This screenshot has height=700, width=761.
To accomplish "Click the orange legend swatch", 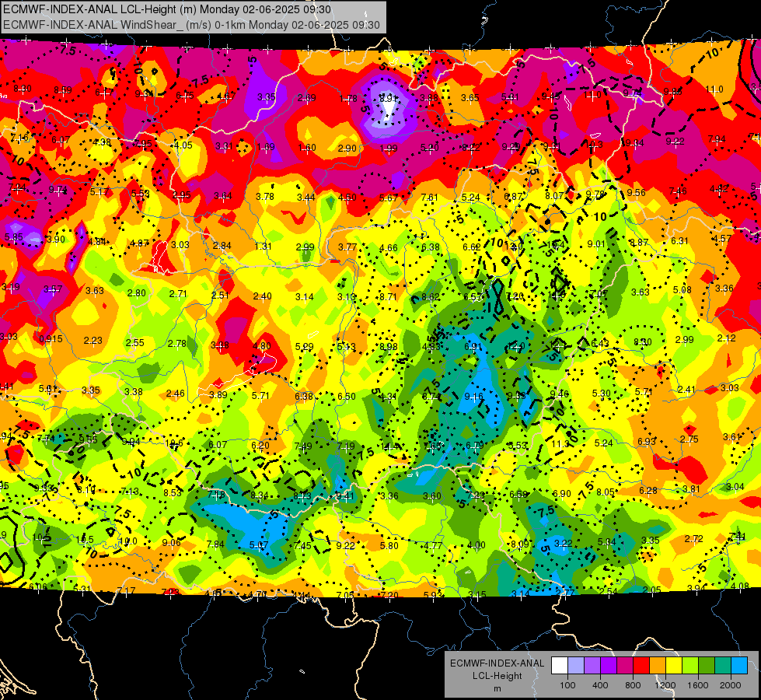I will click(658, 666).
